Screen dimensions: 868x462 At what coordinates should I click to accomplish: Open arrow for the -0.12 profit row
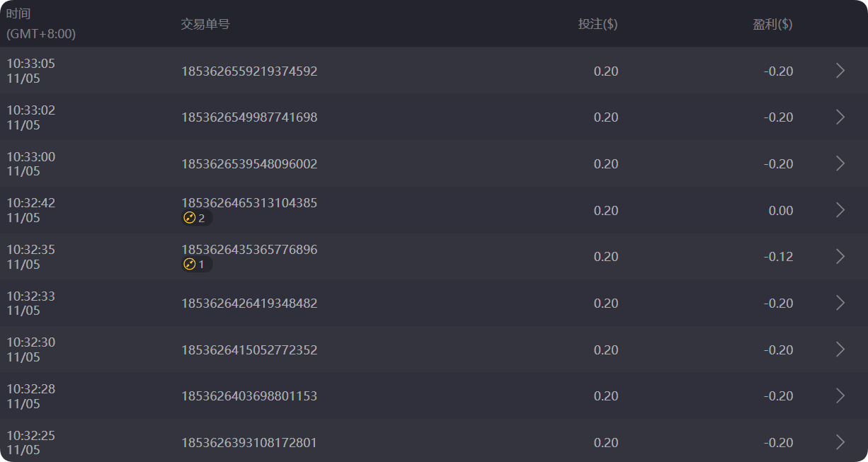pos(840,257)
